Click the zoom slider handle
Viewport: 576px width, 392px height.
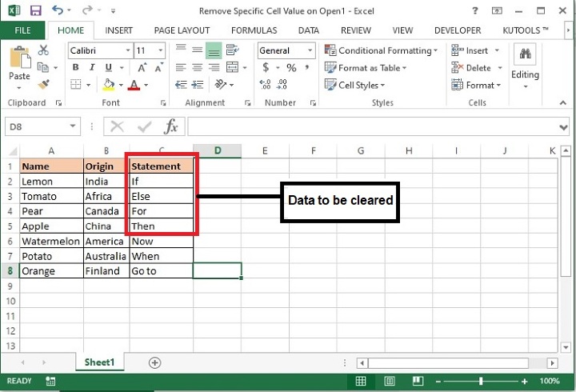(481, 382)
